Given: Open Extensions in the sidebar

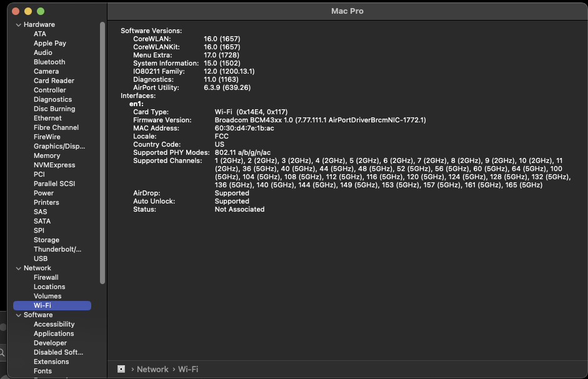Looking at the screenshot, I should pyautogui.click(x=51, y=362).
